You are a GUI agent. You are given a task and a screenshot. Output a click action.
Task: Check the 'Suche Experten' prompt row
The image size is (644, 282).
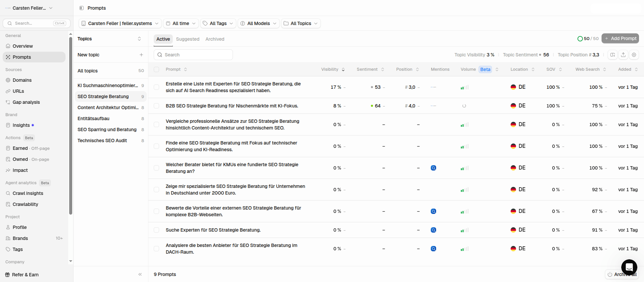pos(156,230)
